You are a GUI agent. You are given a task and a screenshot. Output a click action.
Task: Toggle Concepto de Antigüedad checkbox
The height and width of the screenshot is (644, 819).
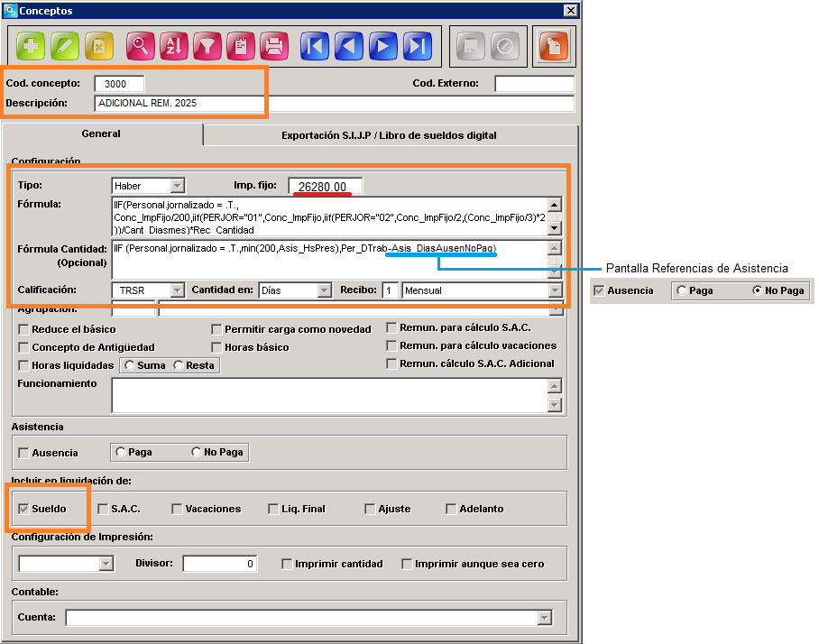coord(23,347)
